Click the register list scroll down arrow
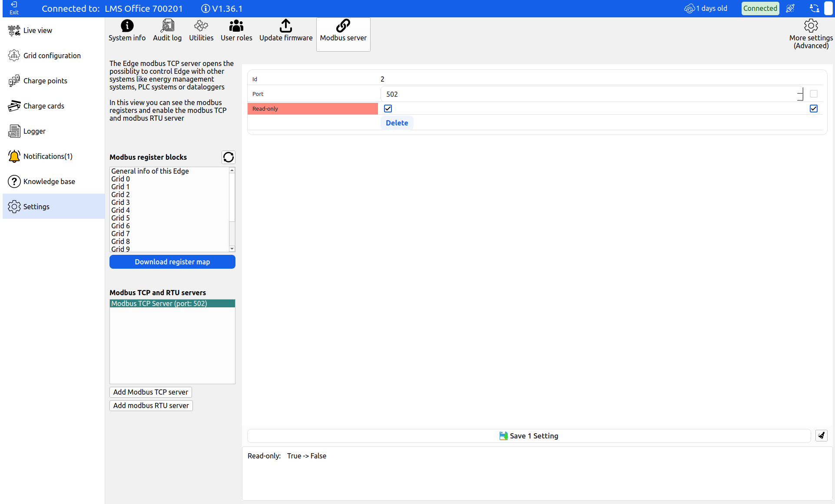The width and height of the screenshot is (835, 504). coord(232,249)
